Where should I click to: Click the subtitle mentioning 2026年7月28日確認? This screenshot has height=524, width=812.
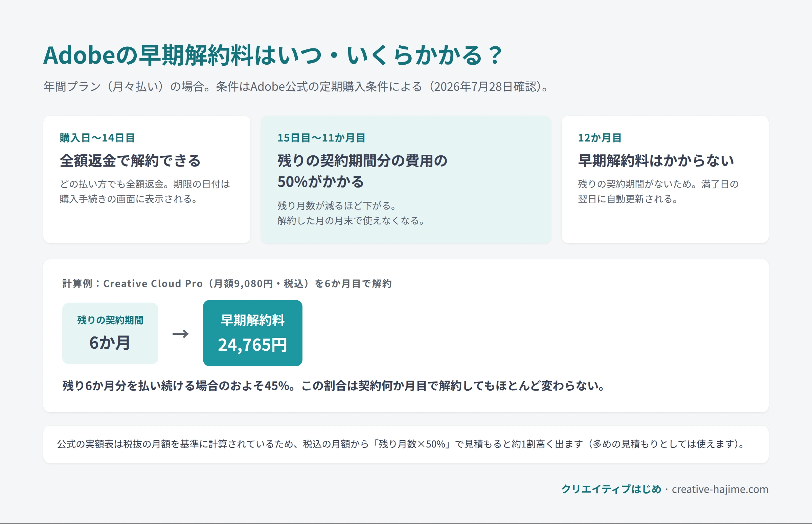[x=296, y=86]
